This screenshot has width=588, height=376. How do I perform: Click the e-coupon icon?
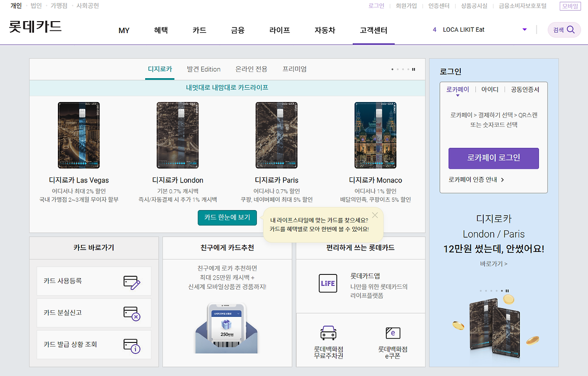tap(393, 333)
